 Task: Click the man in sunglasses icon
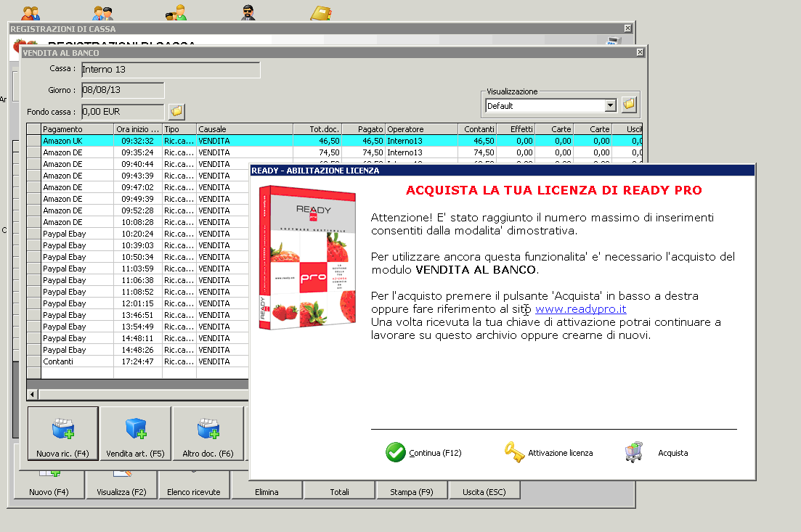248,12
